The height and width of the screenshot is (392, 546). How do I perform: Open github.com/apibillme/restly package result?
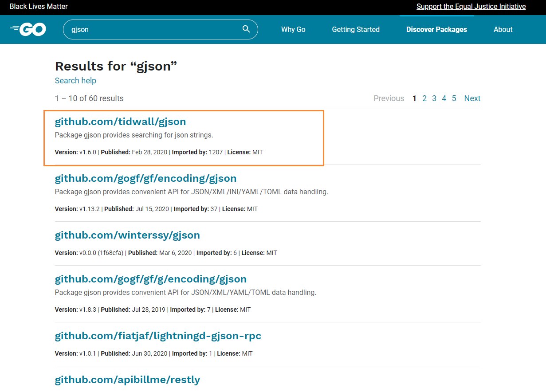[127, 380]
